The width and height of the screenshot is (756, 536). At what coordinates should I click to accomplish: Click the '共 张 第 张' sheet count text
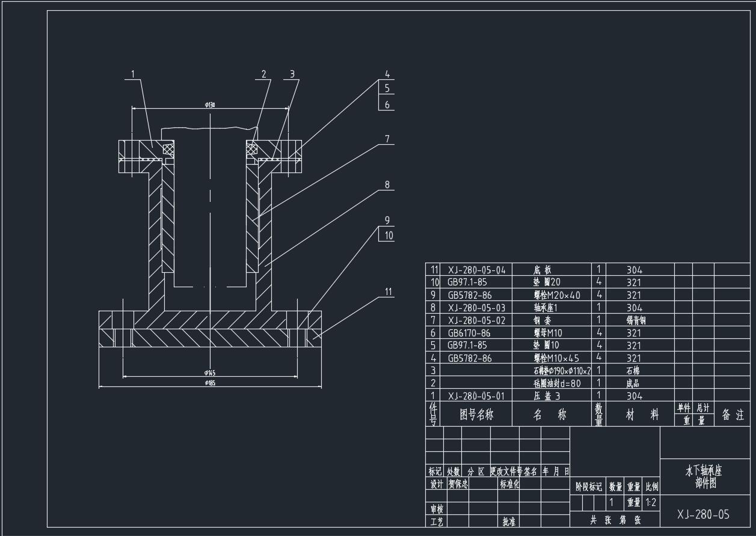tap(615, 520)
